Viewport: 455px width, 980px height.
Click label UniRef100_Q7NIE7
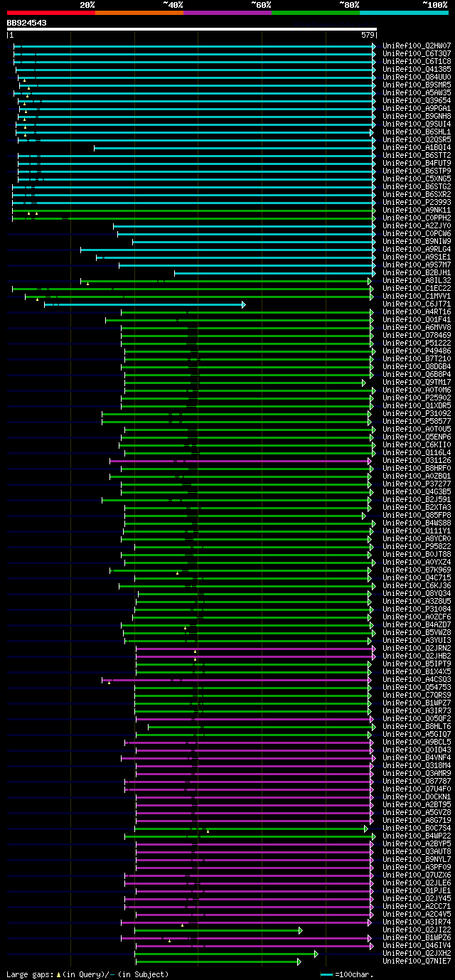click(417, 961)
